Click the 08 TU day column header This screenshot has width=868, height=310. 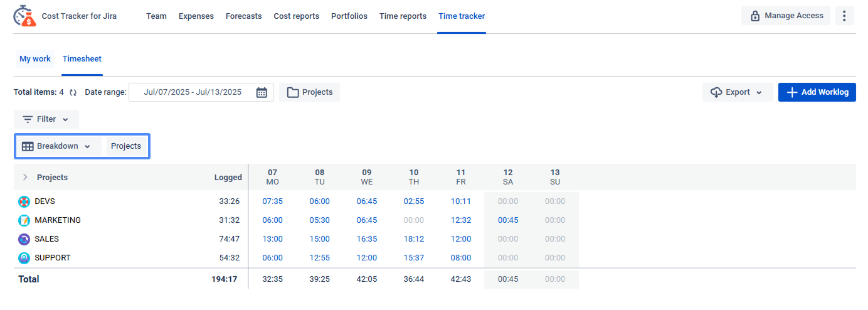coord(320,178)
